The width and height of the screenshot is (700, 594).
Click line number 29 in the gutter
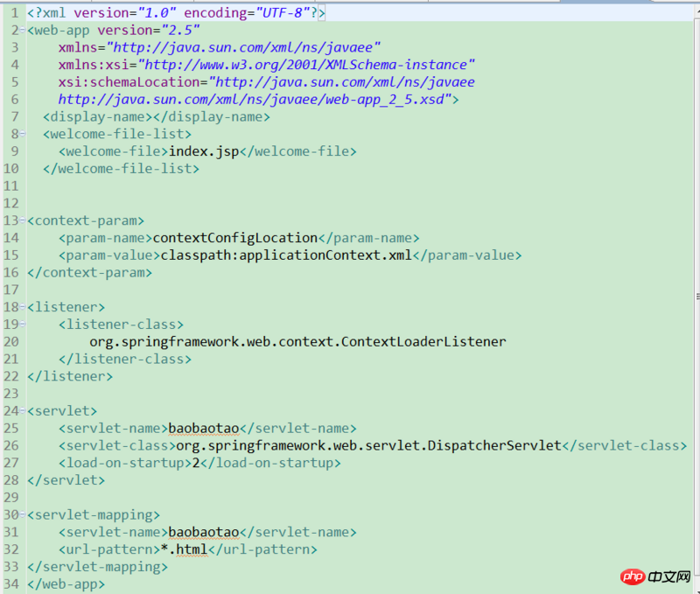tap(11, 498)
